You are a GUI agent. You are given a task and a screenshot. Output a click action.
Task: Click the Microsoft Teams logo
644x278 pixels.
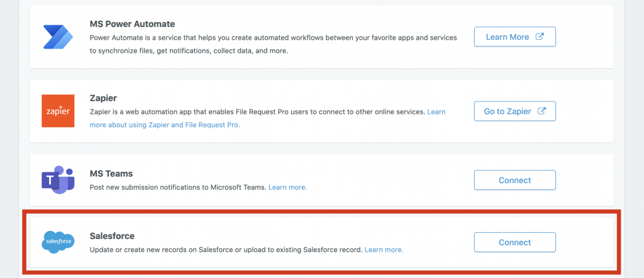click(x=58, y=180)
